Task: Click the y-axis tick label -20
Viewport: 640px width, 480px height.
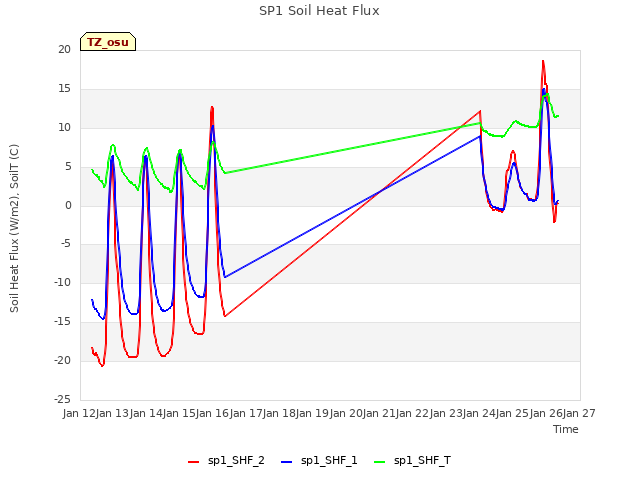Action: click(62, 360)
